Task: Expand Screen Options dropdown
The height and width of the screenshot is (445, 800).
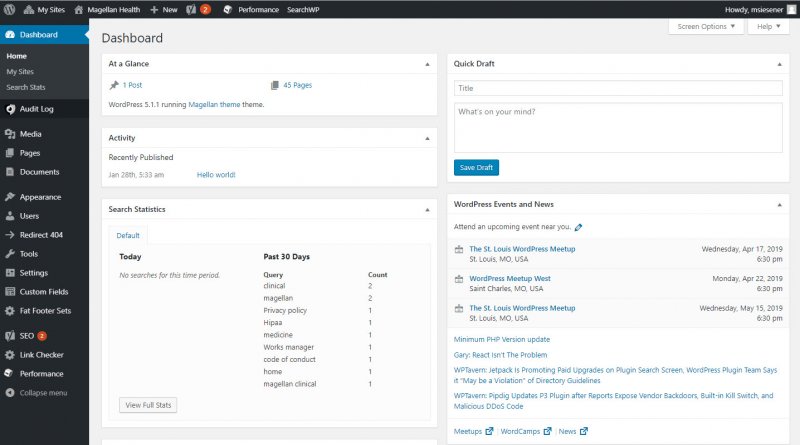Action: (706, 27)
